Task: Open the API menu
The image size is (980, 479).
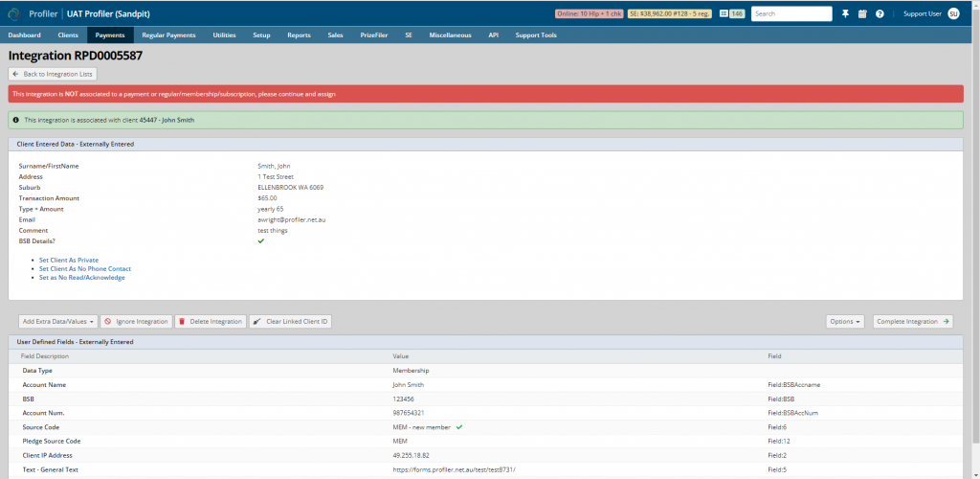Action: pos(493,35)
